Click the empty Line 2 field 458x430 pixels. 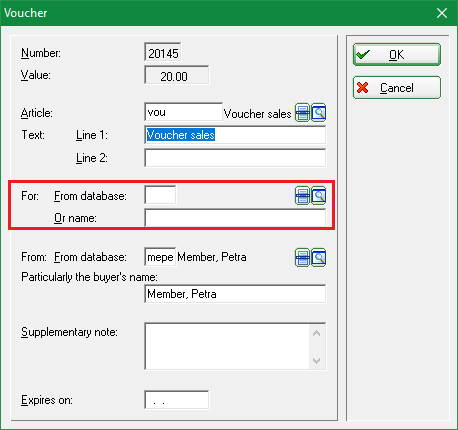click(x=235, y=158)
